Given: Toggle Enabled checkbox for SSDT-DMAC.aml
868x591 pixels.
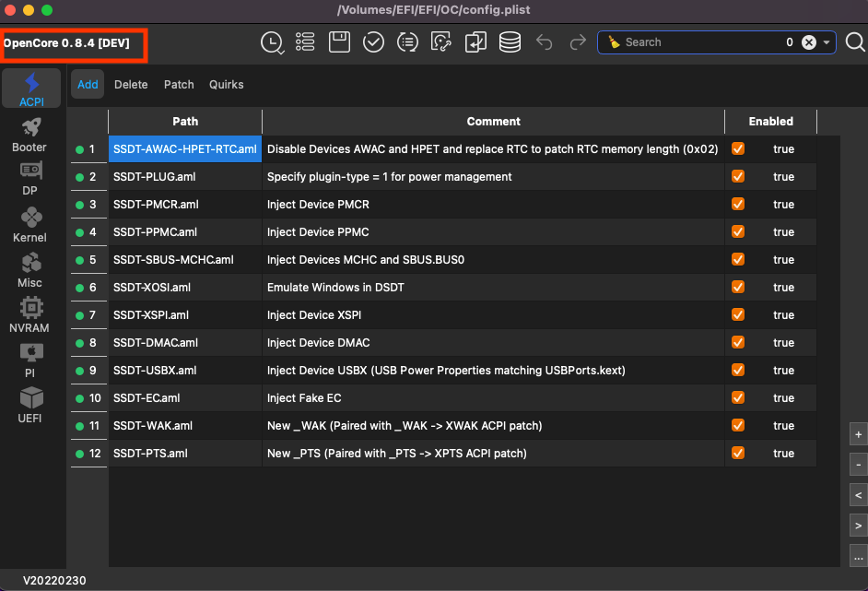Looking at the screenshot, I should tap(738, 342).
